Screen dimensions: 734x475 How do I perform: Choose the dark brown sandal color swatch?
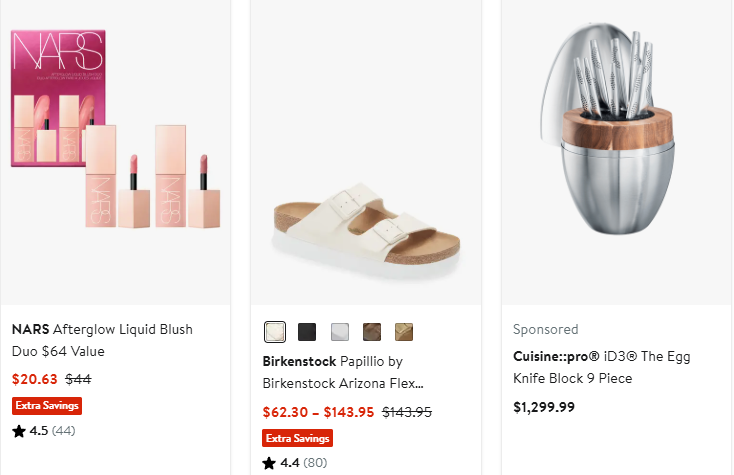click(372, 331)
